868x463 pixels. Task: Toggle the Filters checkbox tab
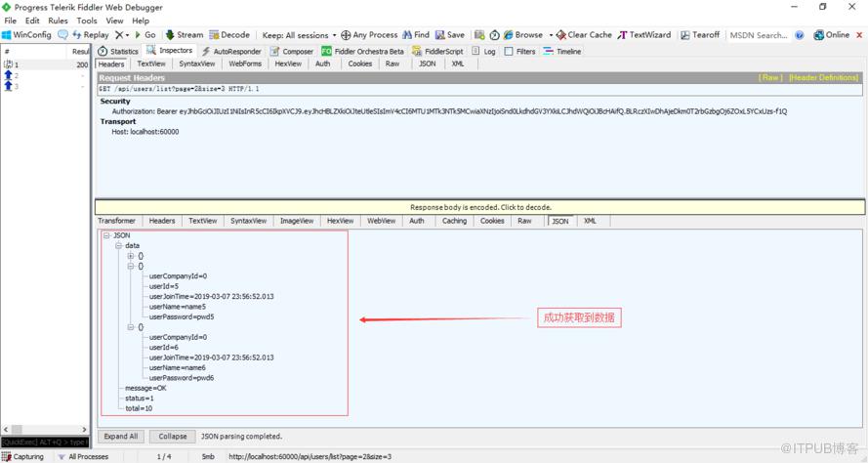tap(519, 52)
